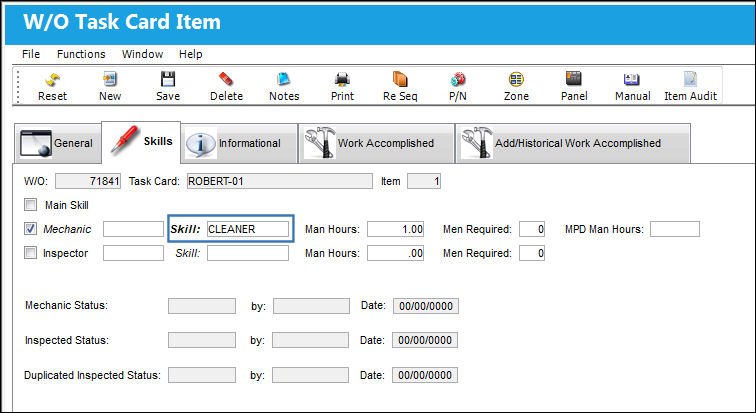Image resolution: width=756 pixels, height=413 pixels.
Task: Click the Inspector Skill field
Action: pyautogui.click(x=248, y=253)
